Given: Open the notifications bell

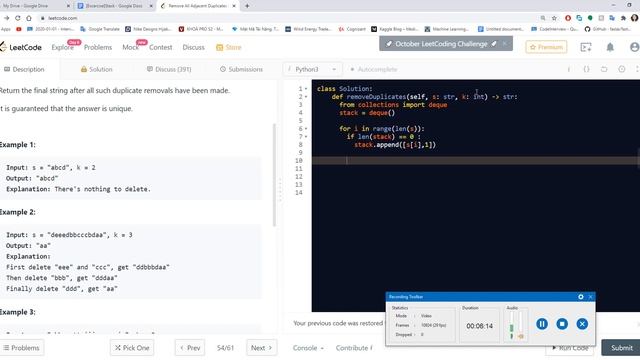Looking at the screenshot, I should click(610, 47).
